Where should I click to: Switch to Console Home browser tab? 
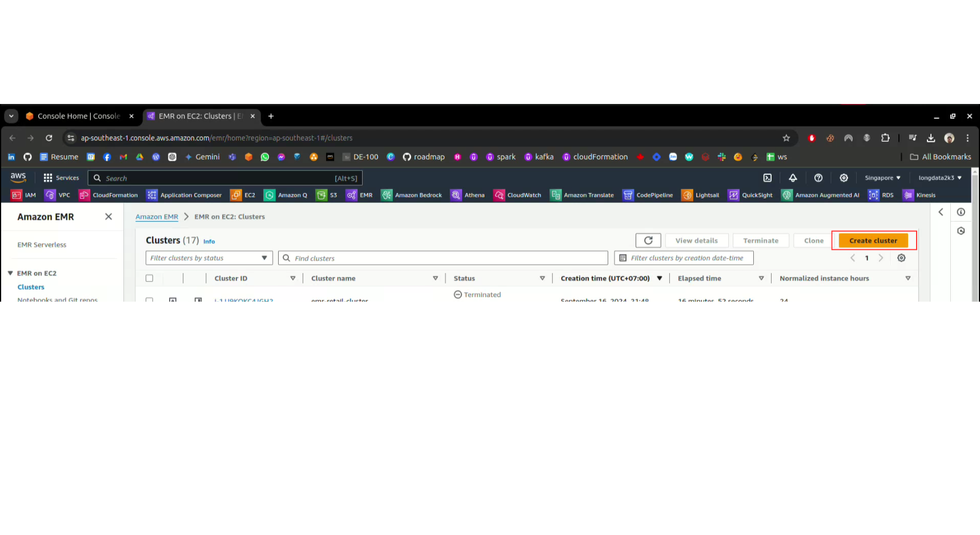79,116
